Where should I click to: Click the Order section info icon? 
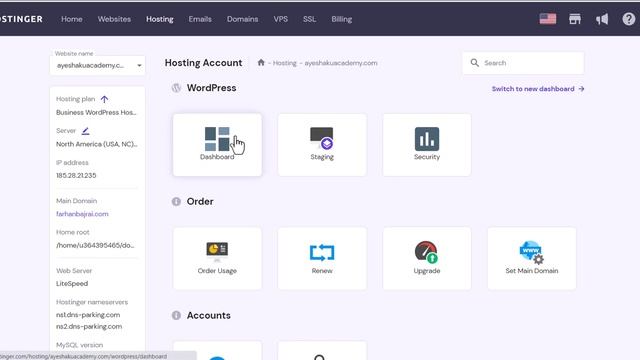pos(176,201)
